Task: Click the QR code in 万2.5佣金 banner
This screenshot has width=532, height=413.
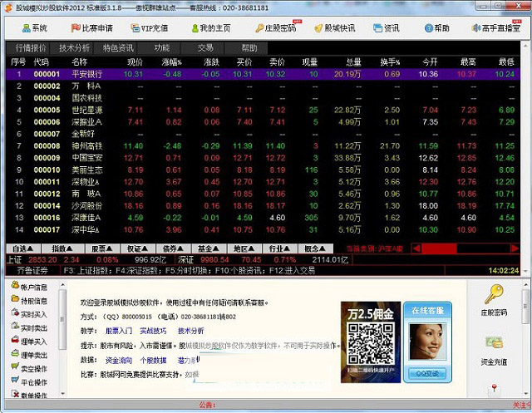Action: (x=371, y=343)
